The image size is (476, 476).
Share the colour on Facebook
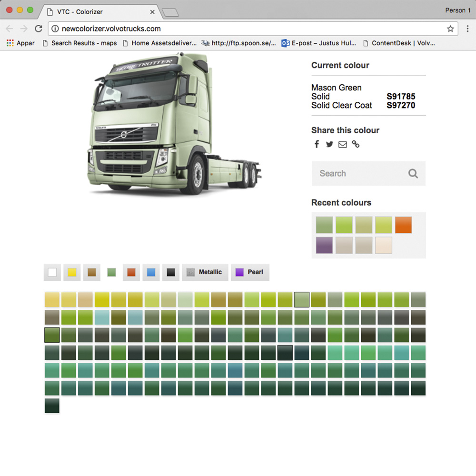tap(317, 144)
